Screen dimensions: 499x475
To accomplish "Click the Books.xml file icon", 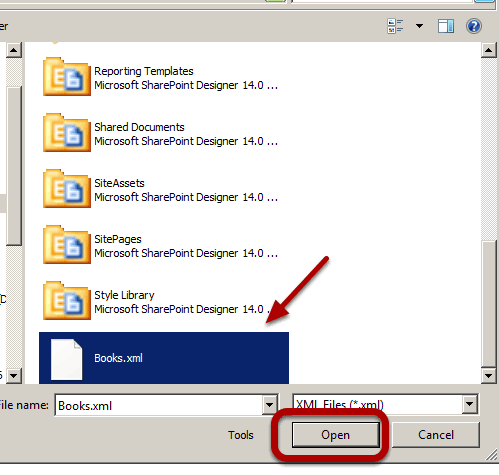I will coord(66,359).
